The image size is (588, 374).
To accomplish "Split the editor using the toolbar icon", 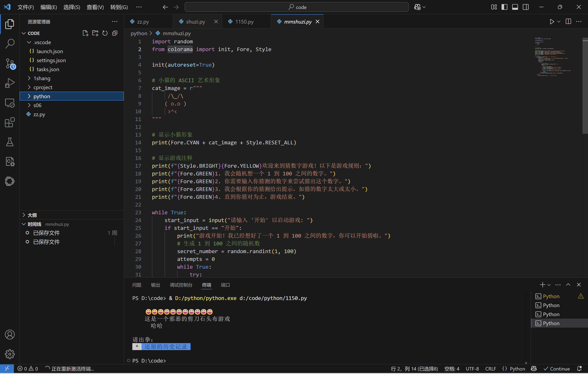I will coord(568,21).
